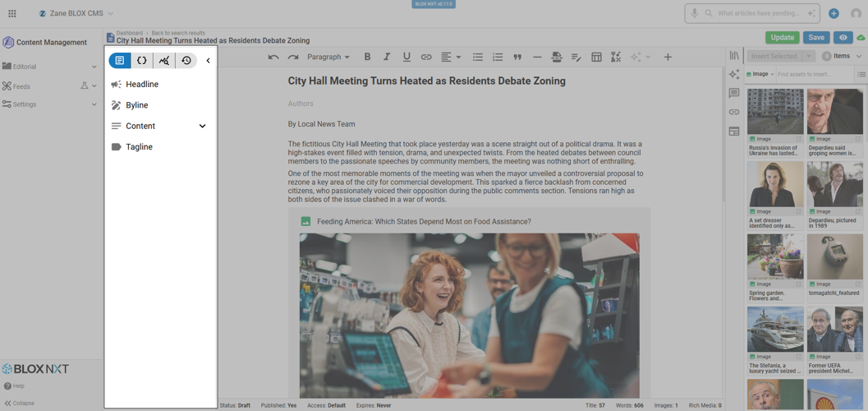Viewport: 868px width, 411px height.
Task: Insert a bulleted list
Action: [478, 57]
